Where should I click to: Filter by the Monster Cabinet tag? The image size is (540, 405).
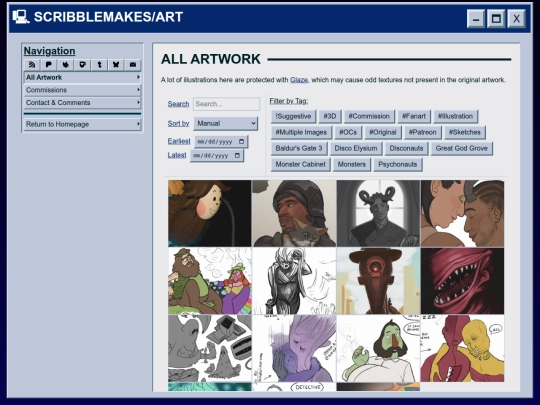pos(301,165)
